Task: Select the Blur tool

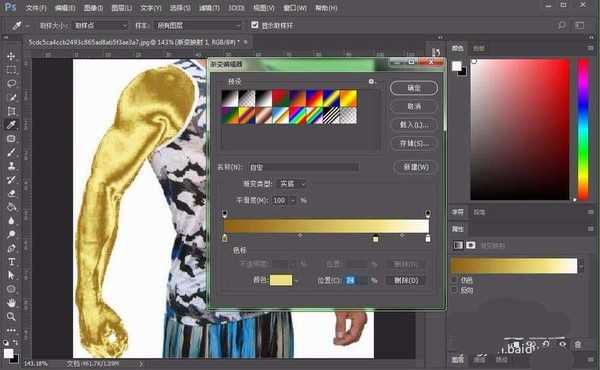Action: tap(11, 221)
